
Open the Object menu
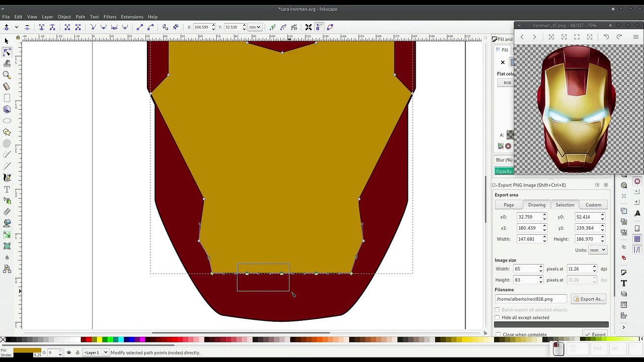coord(64,17)
